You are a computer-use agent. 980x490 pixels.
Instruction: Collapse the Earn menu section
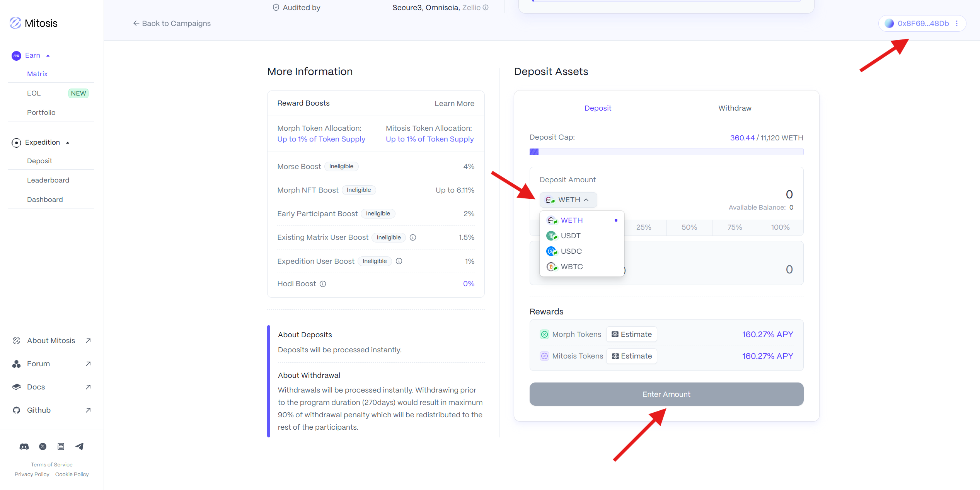click(x=48, y=56)
